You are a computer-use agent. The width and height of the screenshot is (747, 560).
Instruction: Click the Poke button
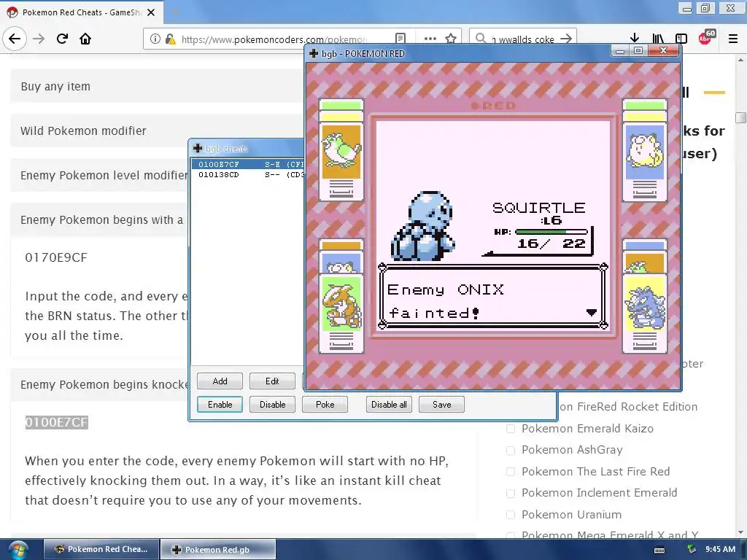coord(325,404)
